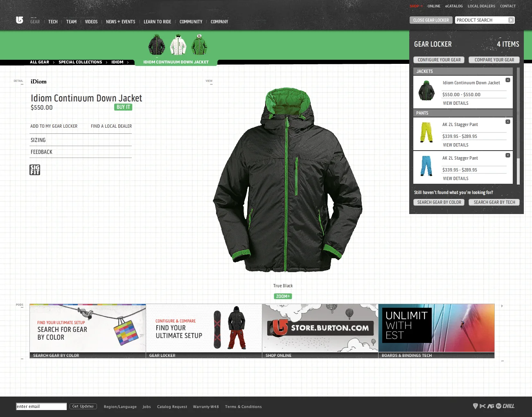Image resolution: width=532 pixels, height=417 pixels.
Task: Open the Search Gear By Color pod
Action: tap(88, 331)
